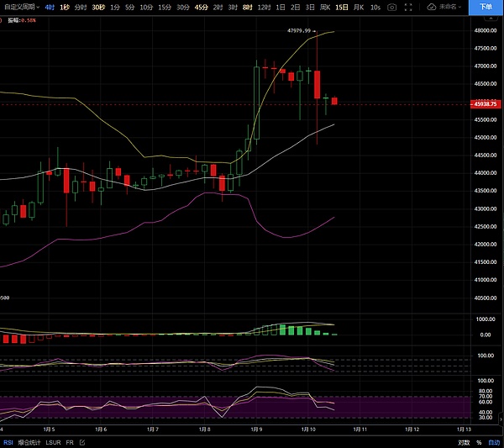This screenshot has width=504, height=448.
Task: Enter fullscreen with the expand icon
Action: [x=409, y=7]
